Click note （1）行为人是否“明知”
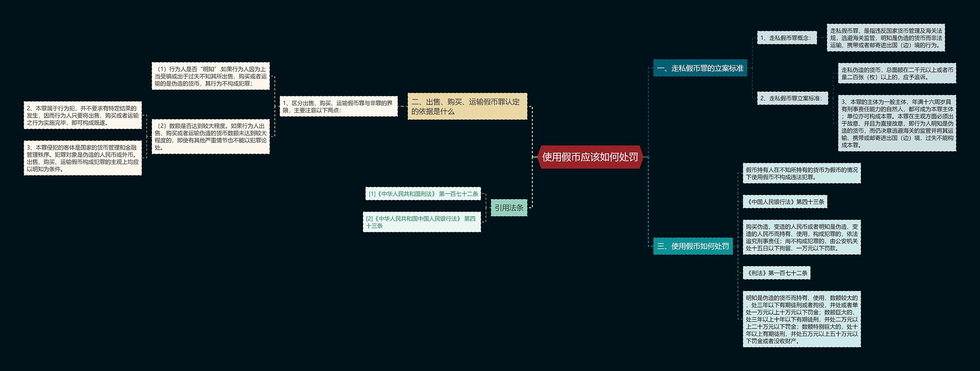The width and height of the screenshot is (980, 371). tap(211, 76)
